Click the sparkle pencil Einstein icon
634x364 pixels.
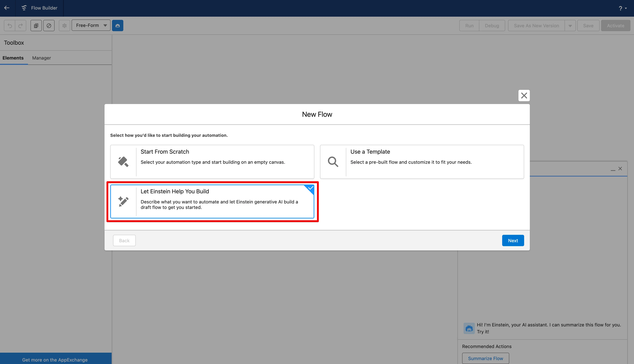tap(123, 201)
